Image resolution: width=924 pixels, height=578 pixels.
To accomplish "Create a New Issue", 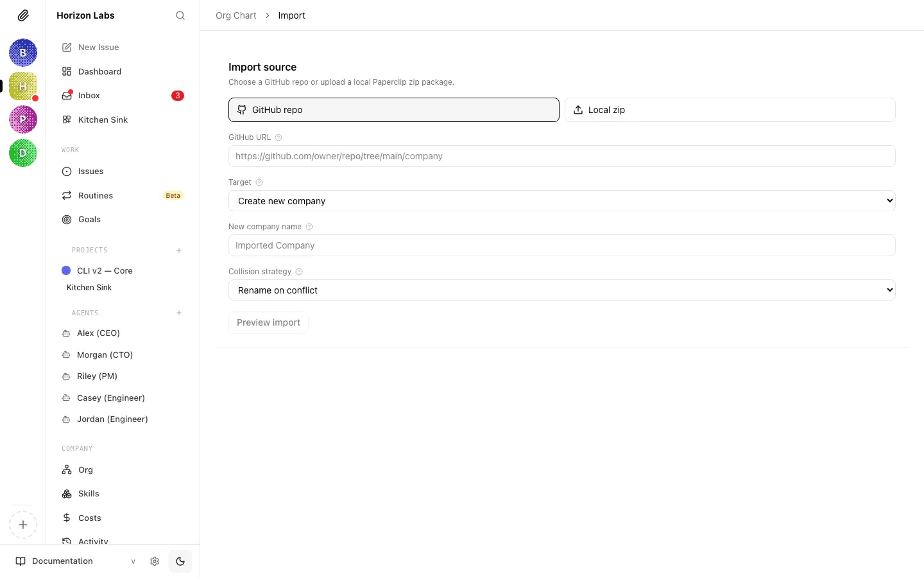I will (x=123, y=48).
